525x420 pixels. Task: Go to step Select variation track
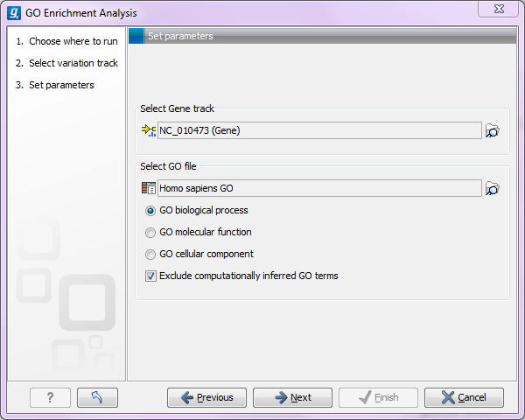tap(66, 63)
